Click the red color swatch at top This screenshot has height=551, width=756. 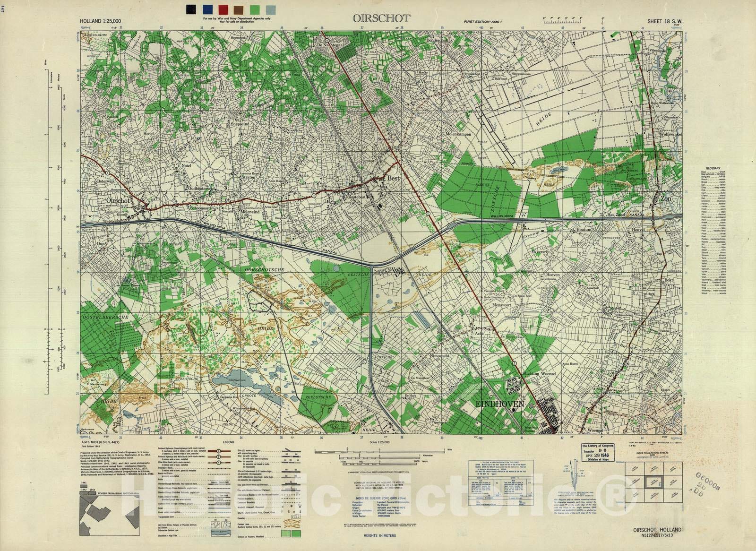(x=223, y=9)
